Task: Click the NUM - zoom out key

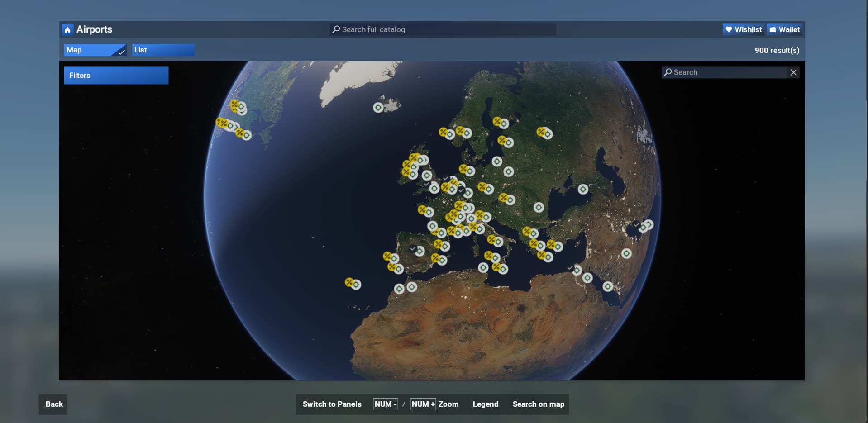Action: pos(385,404)
